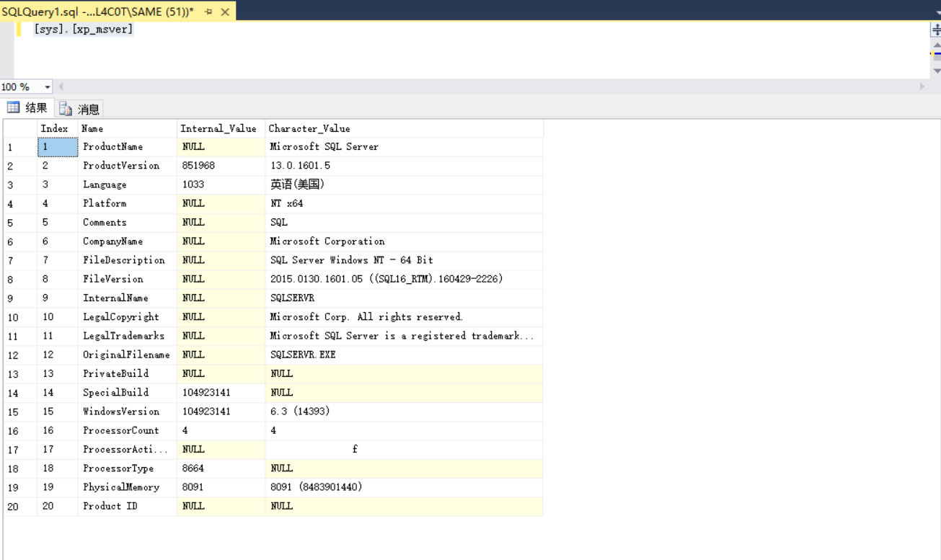Image resolution: width=941 pixels, height=560 pixels.
Task: Click the [xp_msver] text in the query editor
Action: tap(105, 29)
